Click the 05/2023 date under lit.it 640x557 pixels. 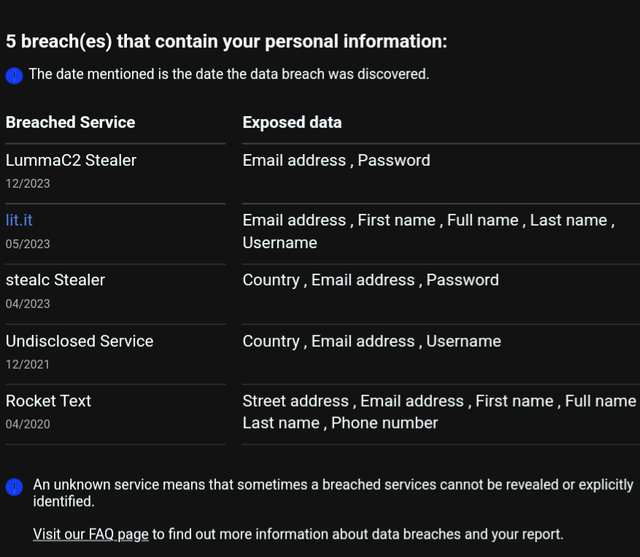[x=28, y=244]
